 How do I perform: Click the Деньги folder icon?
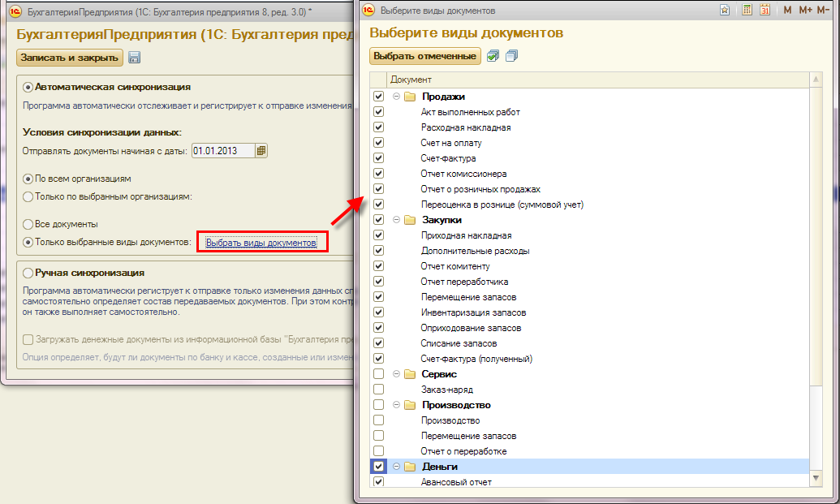[x=410, y=467]
